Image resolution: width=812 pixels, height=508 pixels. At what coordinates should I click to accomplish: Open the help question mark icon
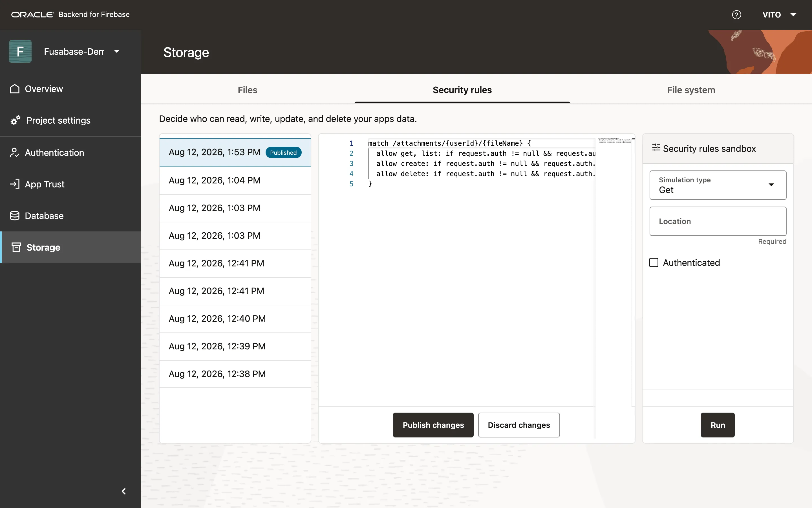tap(736, 15)
